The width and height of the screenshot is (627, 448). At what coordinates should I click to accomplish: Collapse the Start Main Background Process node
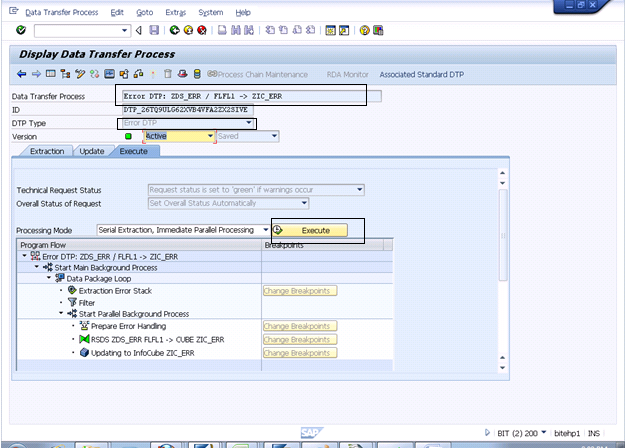coord(37,267)
